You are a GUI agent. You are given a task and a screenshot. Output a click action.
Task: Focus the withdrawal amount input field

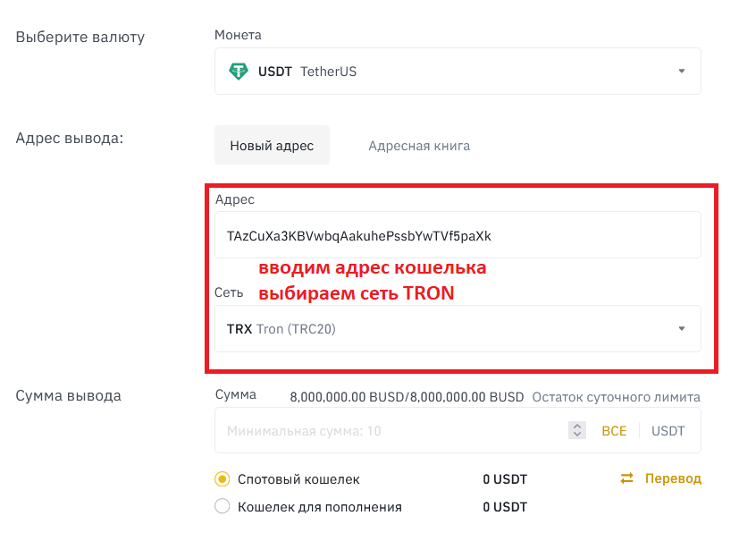389,431
